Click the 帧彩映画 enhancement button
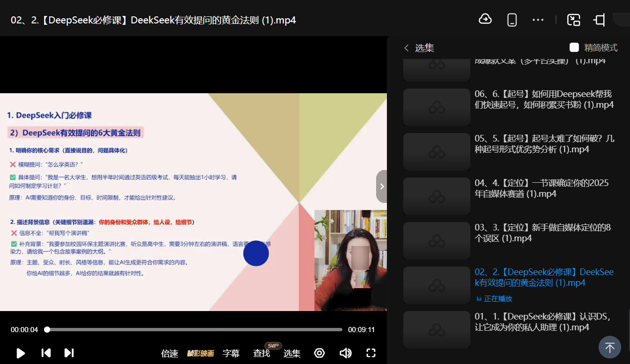This screenshot has height=364, width=630. click(x=200, y=353)
